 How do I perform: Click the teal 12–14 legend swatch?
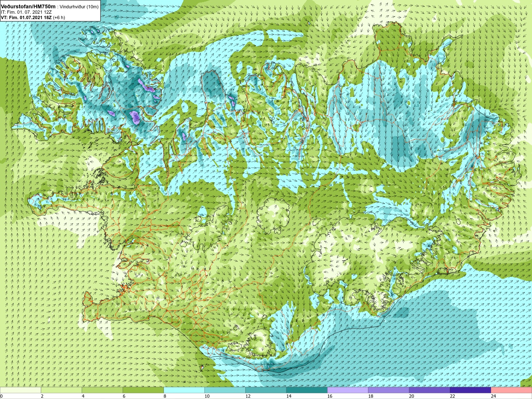pos(266,390)
